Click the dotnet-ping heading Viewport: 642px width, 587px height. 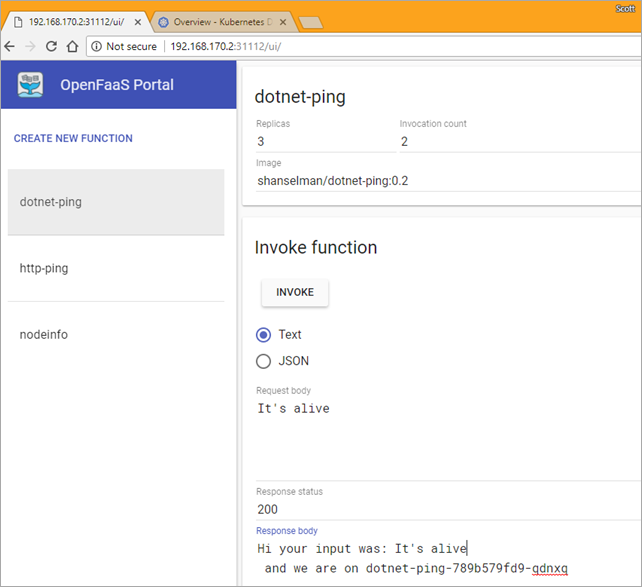[x=300, y=97]
